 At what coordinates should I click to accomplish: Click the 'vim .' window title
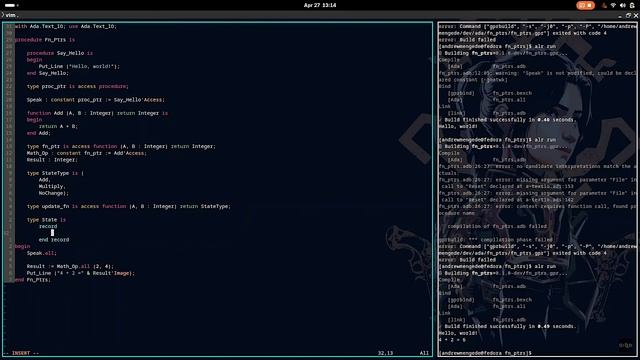pos(11,15)
